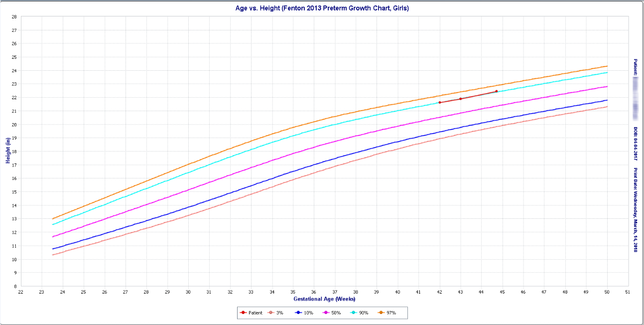Click the orange 97% legend marker
The width and height of the screenshot is (644, 325).
pyautogui.click(x=381, y=313)
